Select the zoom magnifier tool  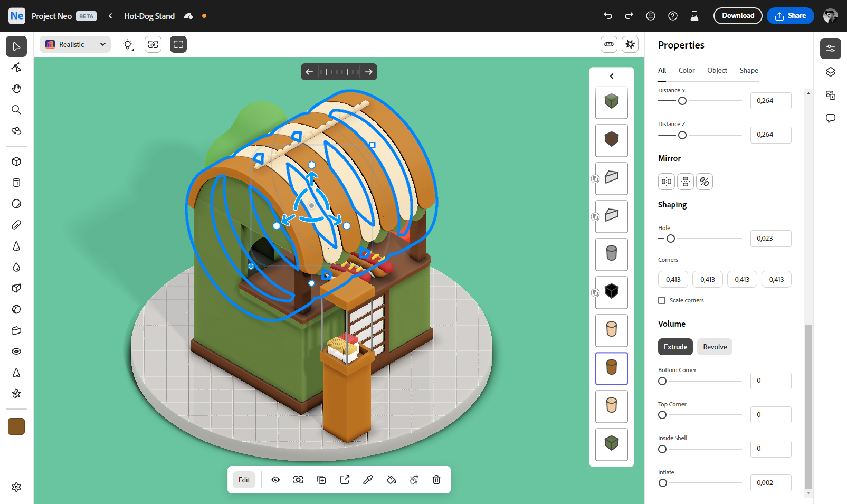click(16, 110)
